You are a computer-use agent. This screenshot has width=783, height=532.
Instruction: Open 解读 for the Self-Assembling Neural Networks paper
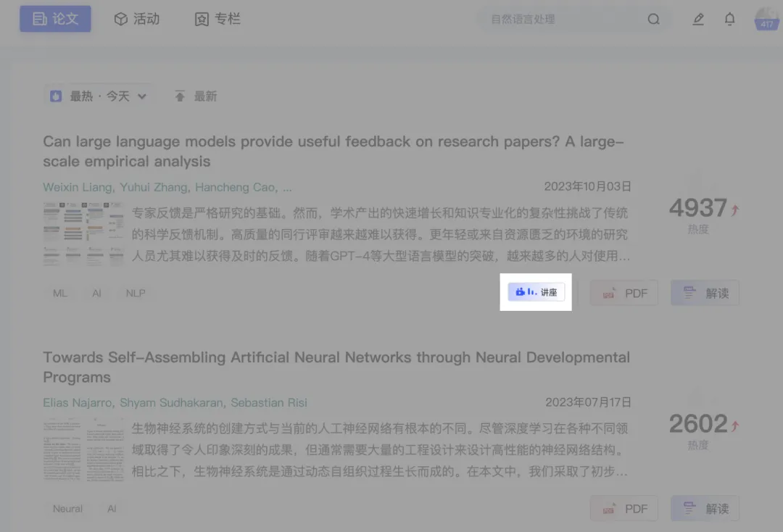pyautogui.click(x=705, y=509)
